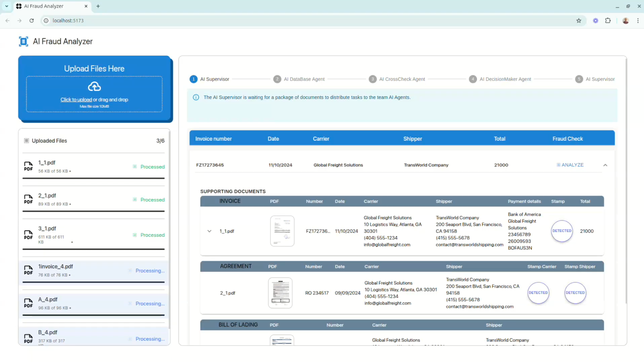
Task: Bookmark this page with the star icon
Action: 579,21
